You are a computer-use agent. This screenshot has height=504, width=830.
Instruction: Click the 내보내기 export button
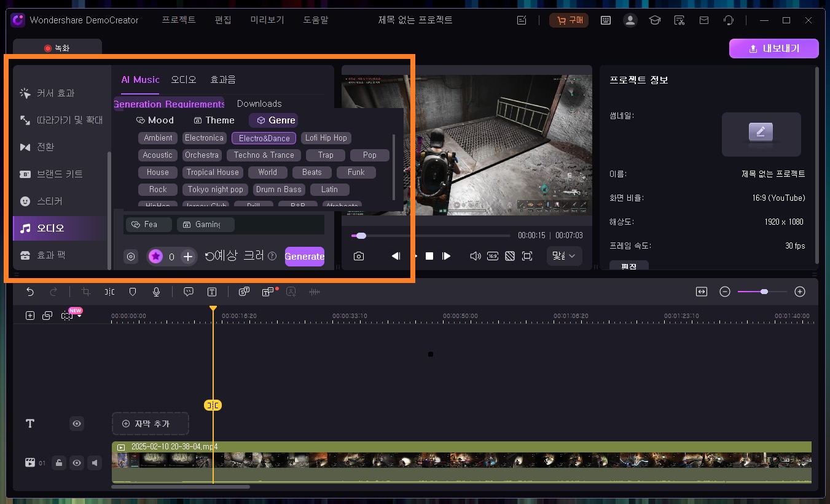[774, 48]
